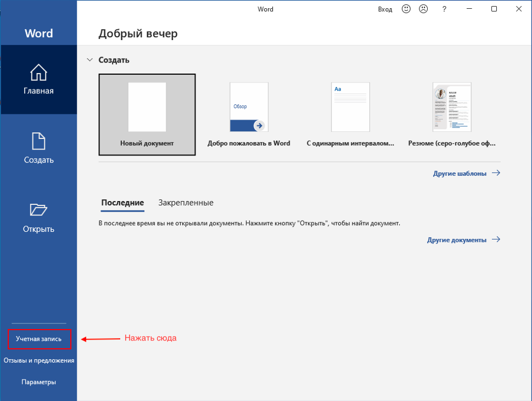This screenshot has height=401, width=532.
Task: Open the Добро пожаловать в Word template
Action: 249,114
